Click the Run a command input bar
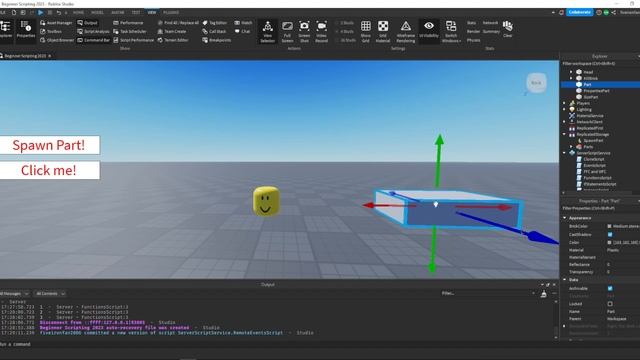 (x=278, y=344)
